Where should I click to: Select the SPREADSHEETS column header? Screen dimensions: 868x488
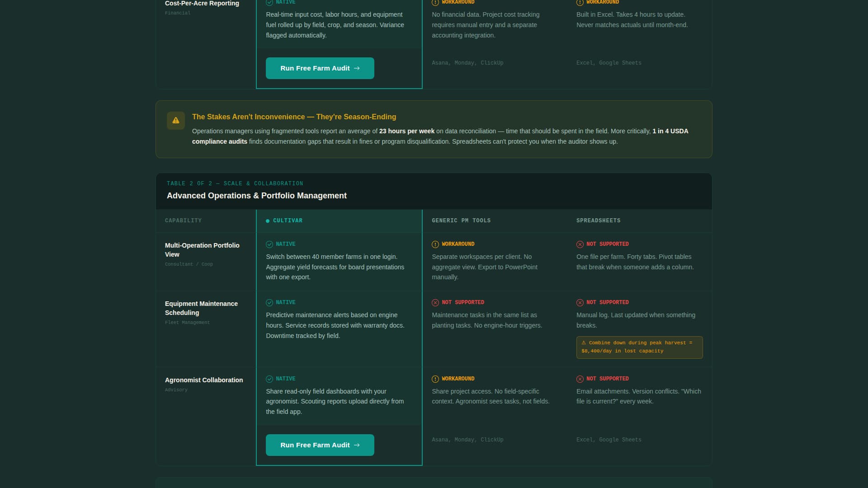tap(598, 221)
